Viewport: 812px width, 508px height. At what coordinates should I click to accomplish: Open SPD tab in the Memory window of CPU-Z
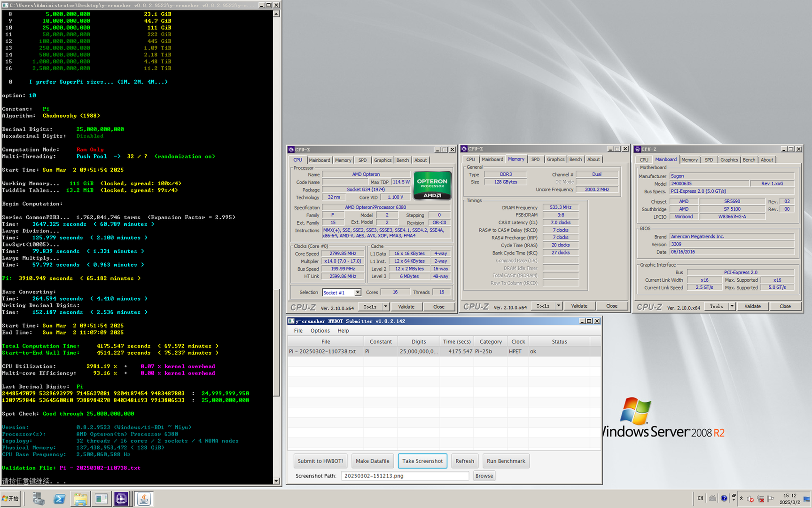535,159
